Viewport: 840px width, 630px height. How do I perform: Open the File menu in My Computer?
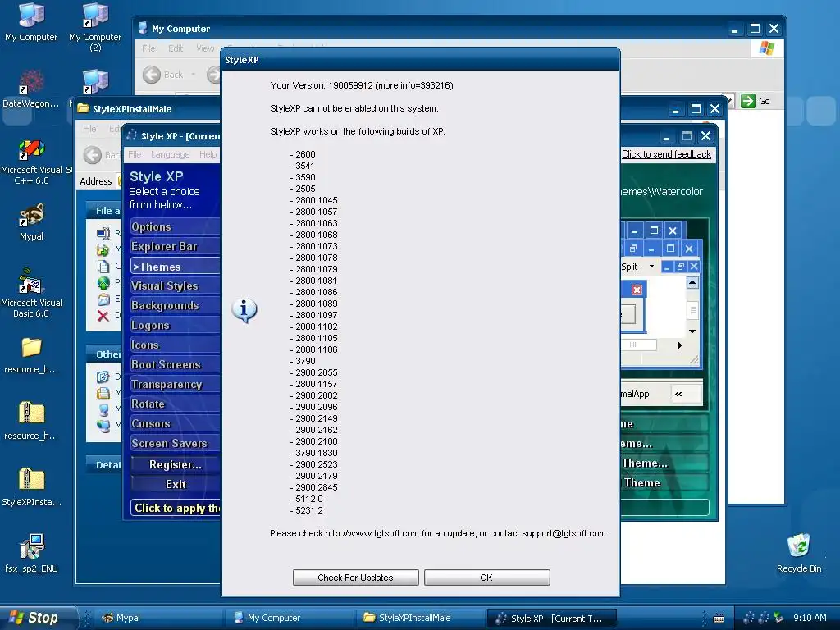[x=148, y=48]
